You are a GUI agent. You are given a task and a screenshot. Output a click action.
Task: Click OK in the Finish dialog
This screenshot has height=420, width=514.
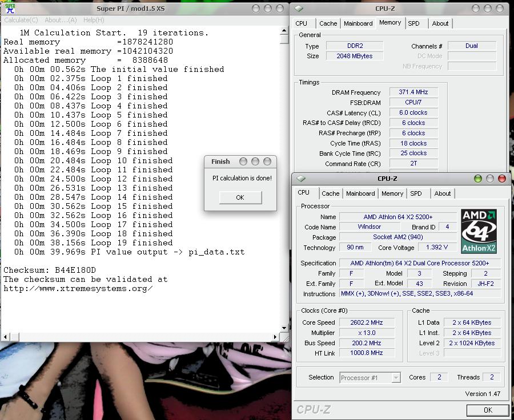click(240, 197)
